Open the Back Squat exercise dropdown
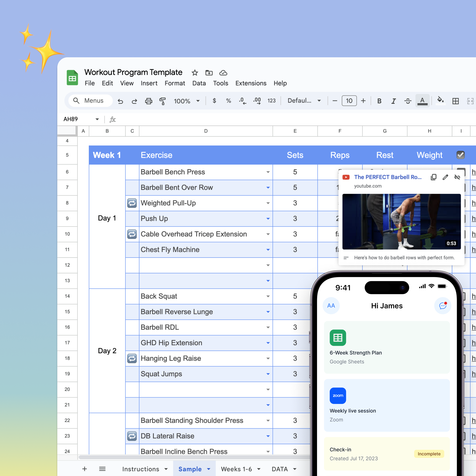Viewport: 476px width, 476px height. point(268,296)
